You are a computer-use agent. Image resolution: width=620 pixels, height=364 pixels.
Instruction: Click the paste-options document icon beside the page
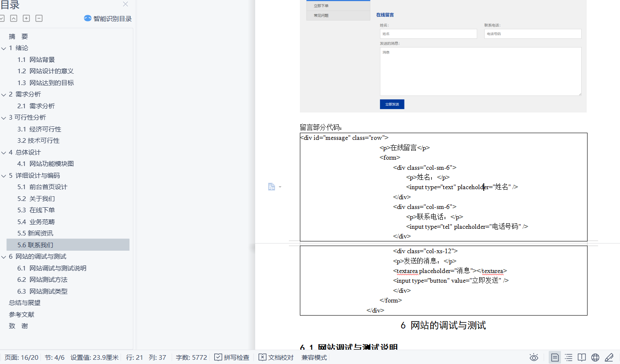pos(272,187)
